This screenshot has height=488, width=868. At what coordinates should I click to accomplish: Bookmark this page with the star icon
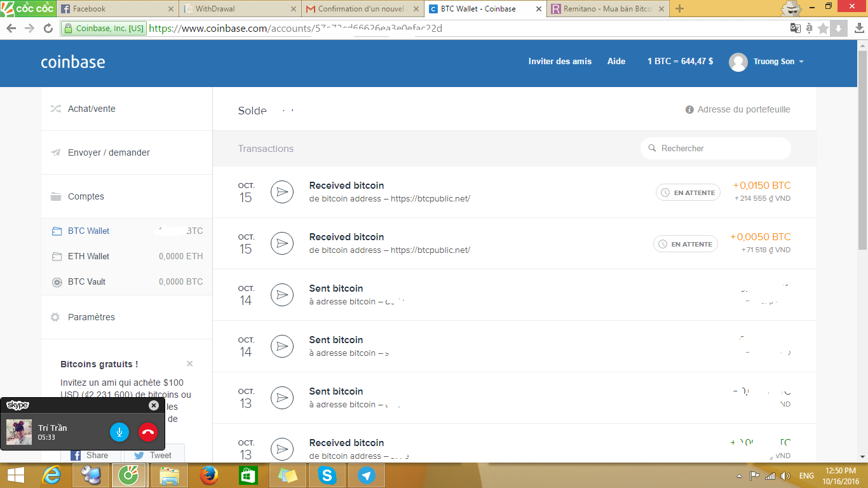[x=824, y=29]
